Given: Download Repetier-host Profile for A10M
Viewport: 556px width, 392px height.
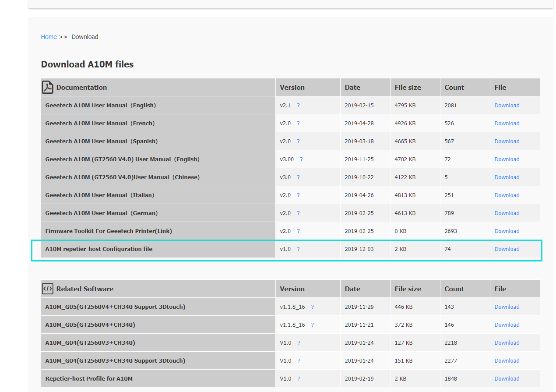Looking at the screenshot, I should 507,379.
